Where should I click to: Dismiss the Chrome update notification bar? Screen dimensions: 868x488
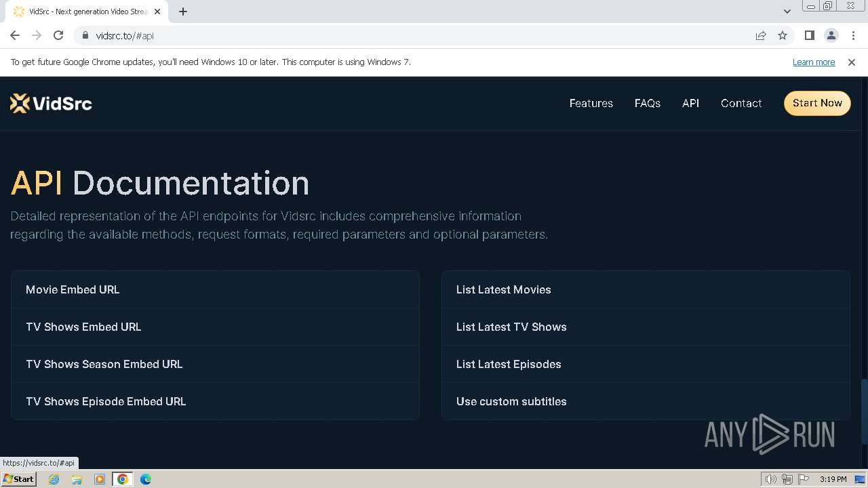pyautogui.click(x=852, y=62)
